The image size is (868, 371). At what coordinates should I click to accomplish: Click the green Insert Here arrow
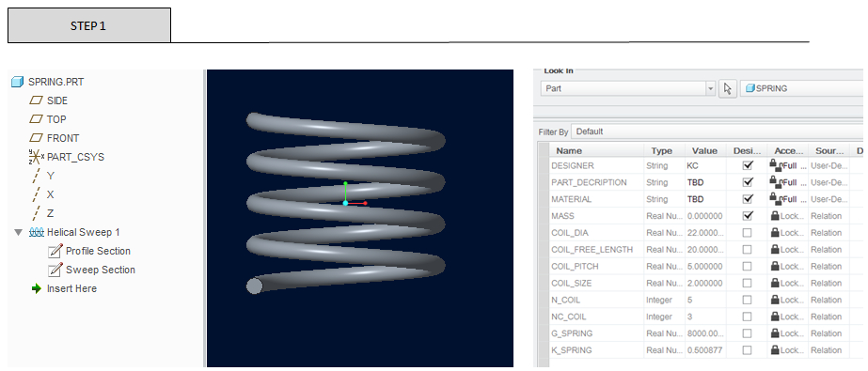coord(37,288)
